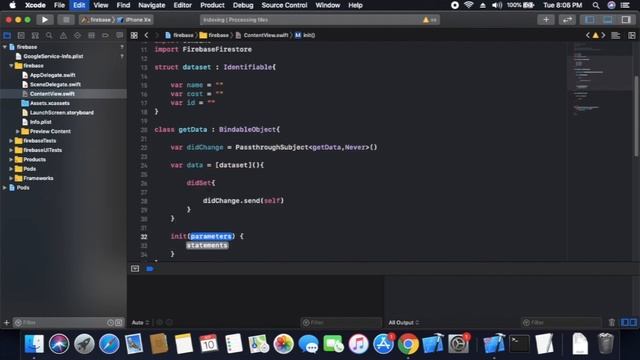
Task: Toggle breakpoints activation in debug bar
Action: (x=150, y=269)
